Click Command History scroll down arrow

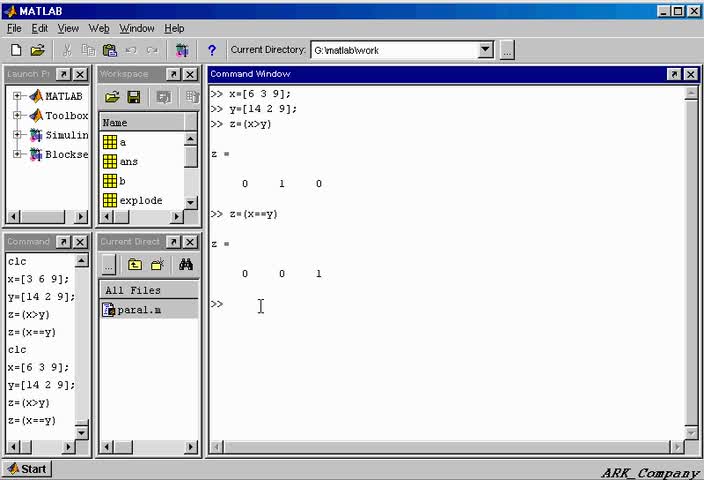(81, 433)
